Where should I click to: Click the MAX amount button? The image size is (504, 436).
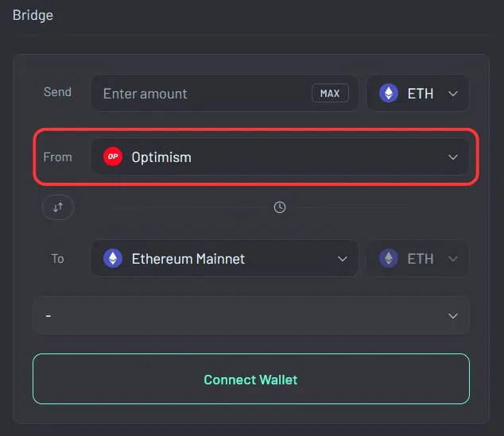coord(330,93)
